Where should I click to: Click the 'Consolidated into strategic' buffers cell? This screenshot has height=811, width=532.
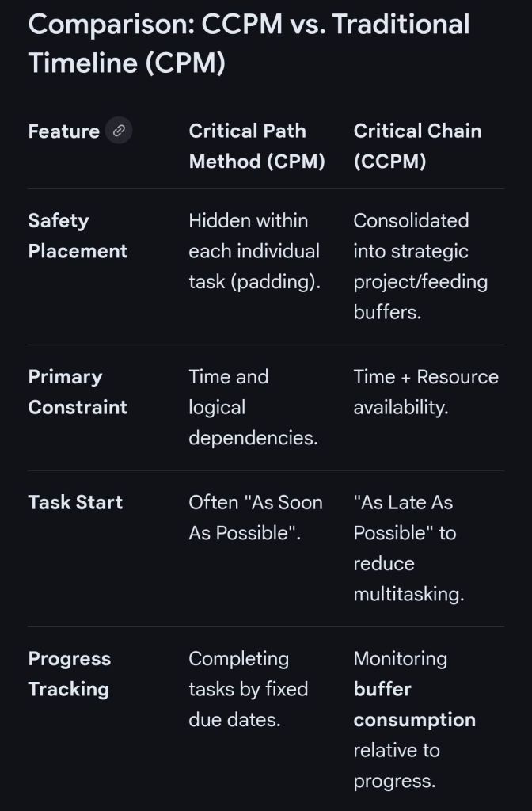coord(420,266)
